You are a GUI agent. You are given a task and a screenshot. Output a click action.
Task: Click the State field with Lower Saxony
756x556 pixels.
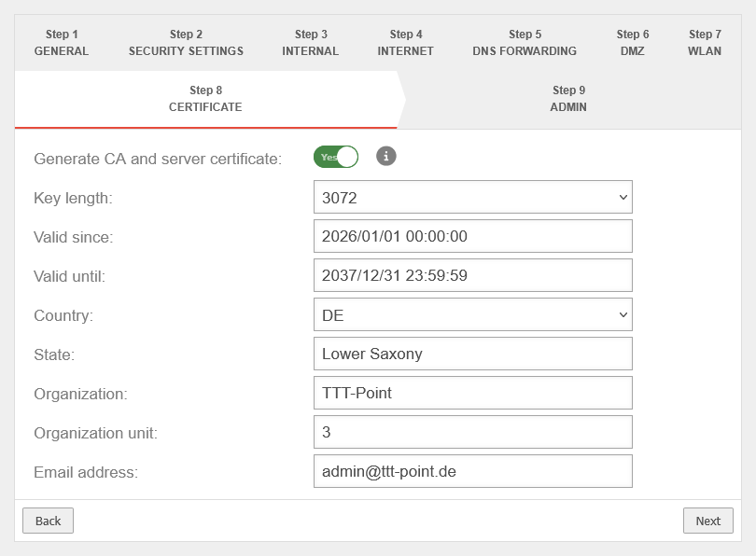coord(472,354)
